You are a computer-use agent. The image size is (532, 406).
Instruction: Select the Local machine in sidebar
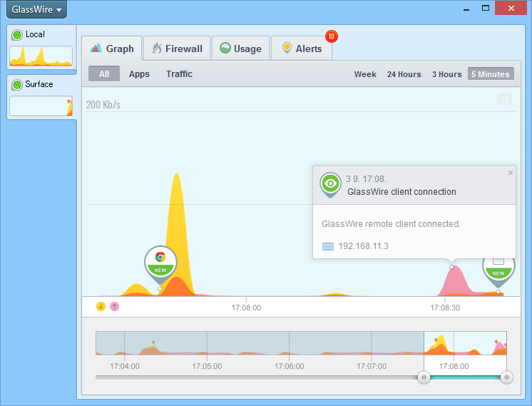click(x=41, y=47)
